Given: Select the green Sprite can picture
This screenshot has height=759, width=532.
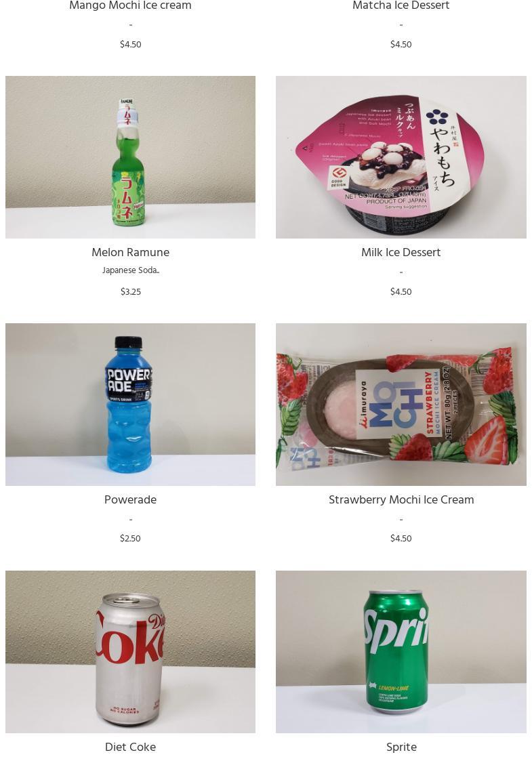Looking at the screenshot, I should (x=401, y=651).
